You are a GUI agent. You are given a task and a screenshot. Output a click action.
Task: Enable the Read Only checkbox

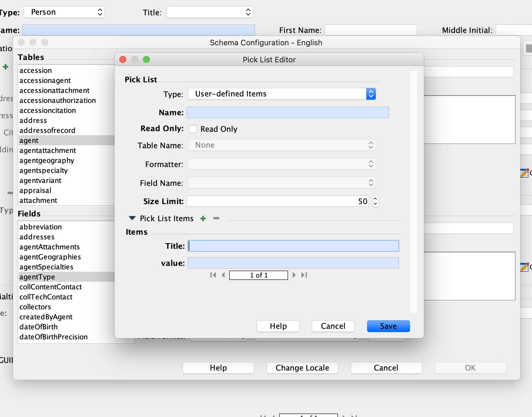[193, 129]
